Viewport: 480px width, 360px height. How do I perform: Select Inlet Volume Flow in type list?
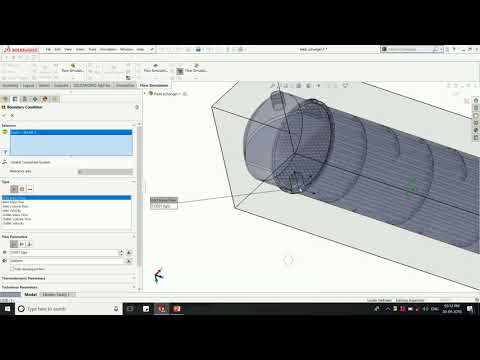click(x=15, y=206)
